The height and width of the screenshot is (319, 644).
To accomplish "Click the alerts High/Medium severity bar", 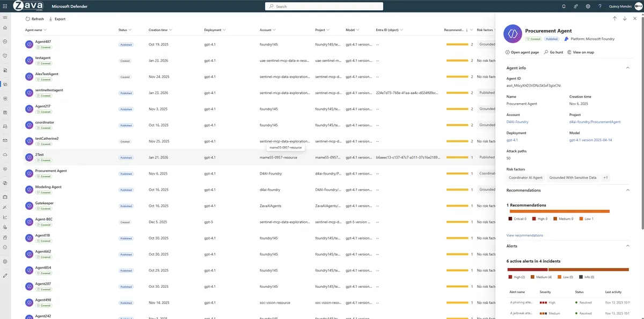I will tap(568, 270).
